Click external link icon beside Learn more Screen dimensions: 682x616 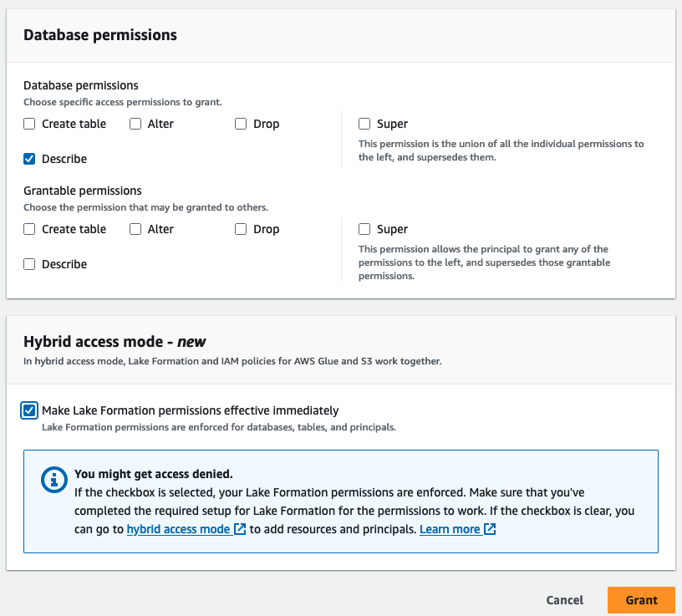491,529
